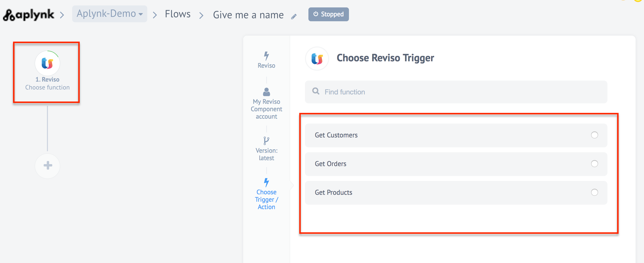Choose the Get Products function row

[x=333, y=192]
